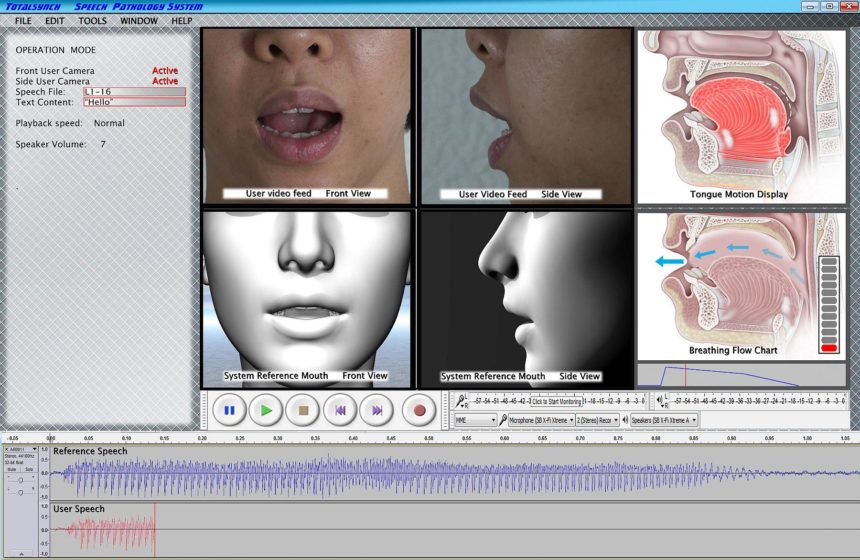
Task: Click the microphone icon beside the input device dropdown
Action: pos(502,420)
